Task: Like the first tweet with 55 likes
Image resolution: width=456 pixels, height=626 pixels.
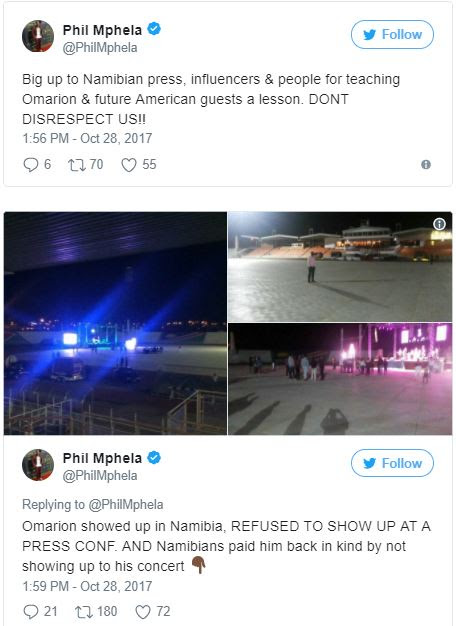Action: tap(129, 164)
